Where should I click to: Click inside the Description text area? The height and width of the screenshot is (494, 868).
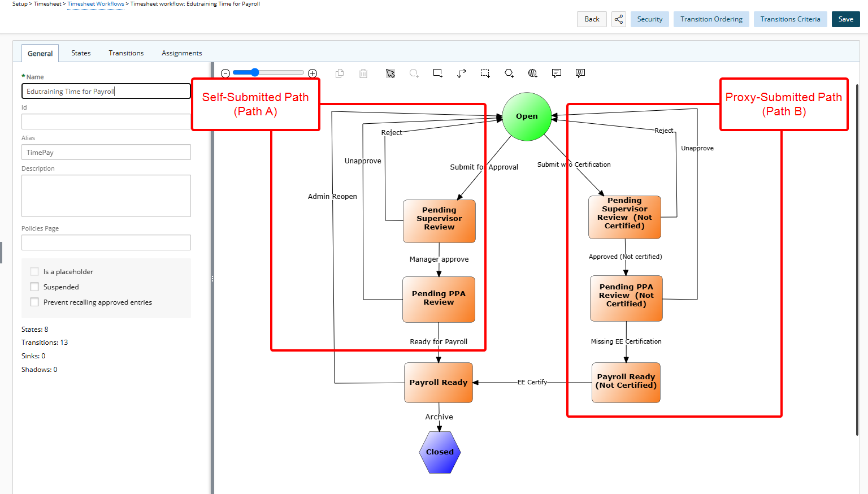(106, 196)
